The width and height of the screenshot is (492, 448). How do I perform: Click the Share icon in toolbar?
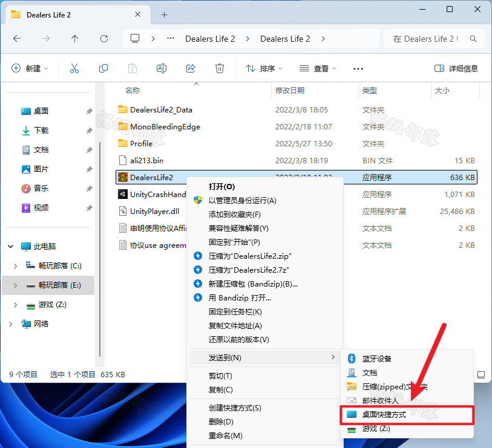click(191, 68)
